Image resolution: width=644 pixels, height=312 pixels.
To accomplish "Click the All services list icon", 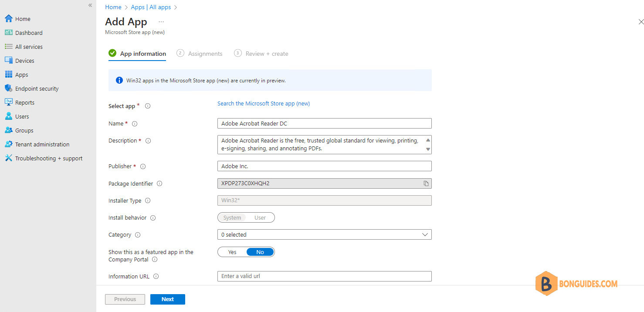I will pyautogui.click(x=8, y=47).
